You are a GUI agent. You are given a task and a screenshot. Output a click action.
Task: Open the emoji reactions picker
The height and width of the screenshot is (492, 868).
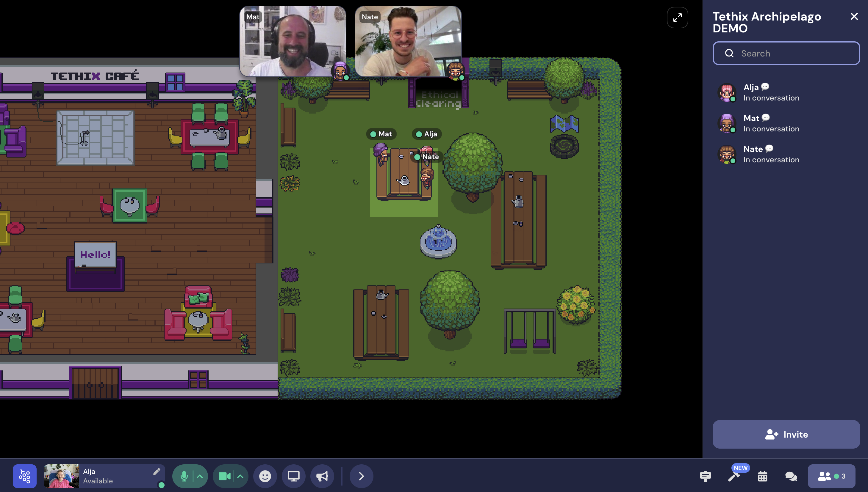click(265, 476)
